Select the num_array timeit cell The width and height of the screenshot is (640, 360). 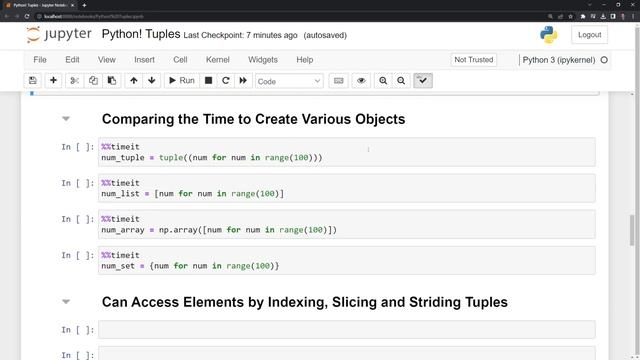pyautogui.click(x=347, y=224)
